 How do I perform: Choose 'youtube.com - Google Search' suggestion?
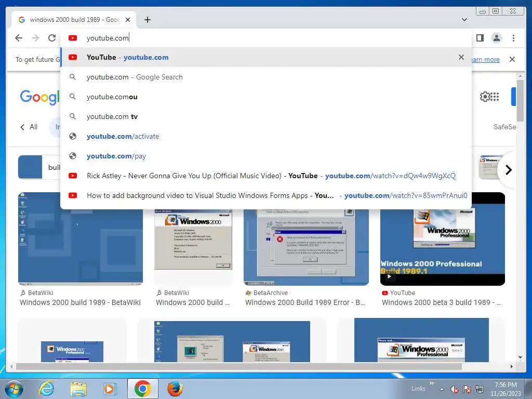point(266,77)
